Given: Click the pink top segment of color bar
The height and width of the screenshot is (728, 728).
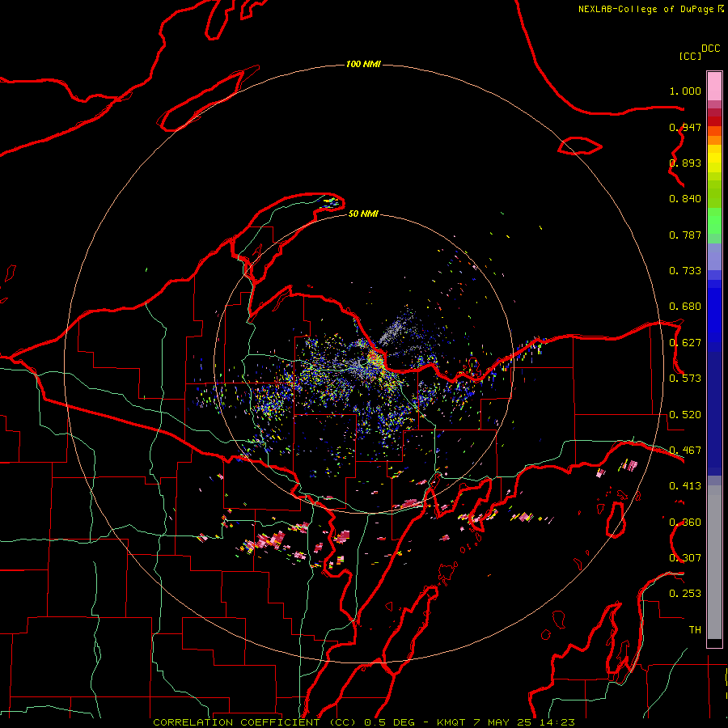Looking at the screenshot, I should coord(714,86).
